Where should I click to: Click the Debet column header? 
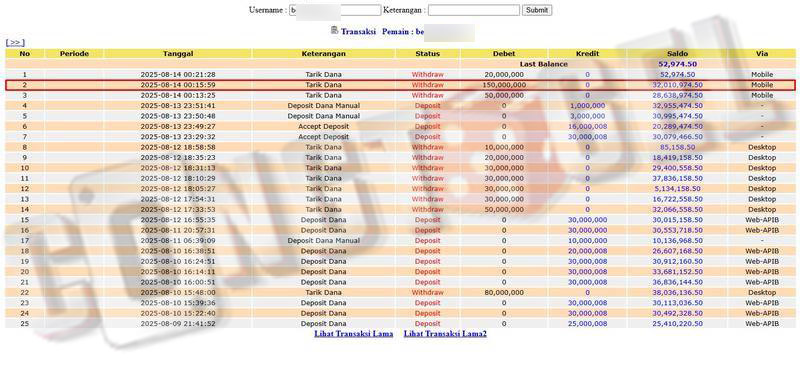504,54
